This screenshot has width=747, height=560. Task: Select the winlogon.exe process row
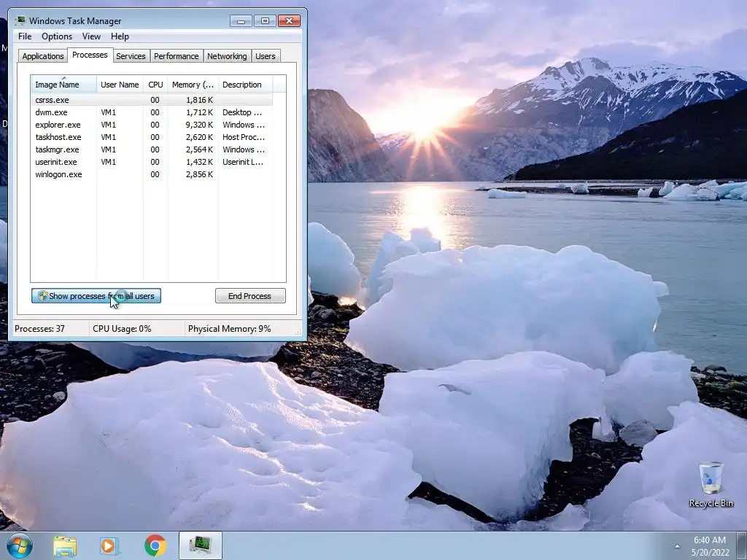tap(152, 174)
